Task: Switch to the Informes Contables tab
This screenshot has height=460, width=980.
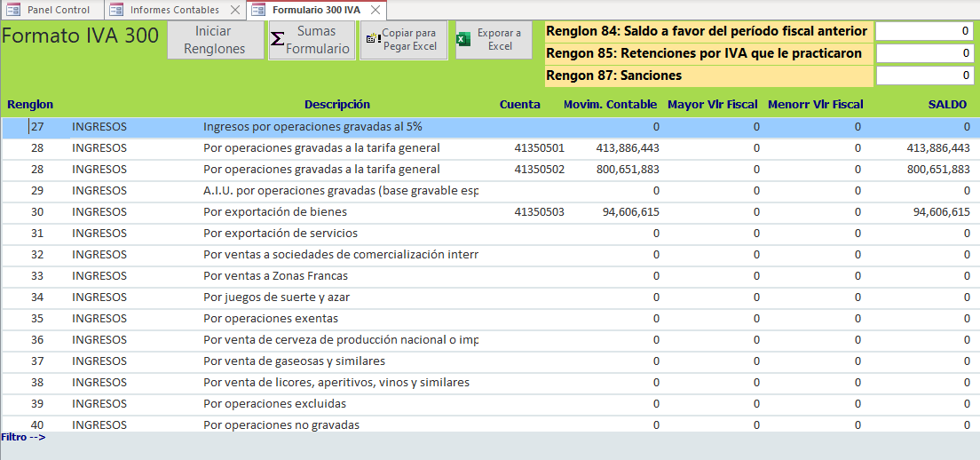Action: pyautogui.click(x=174, y=10)
